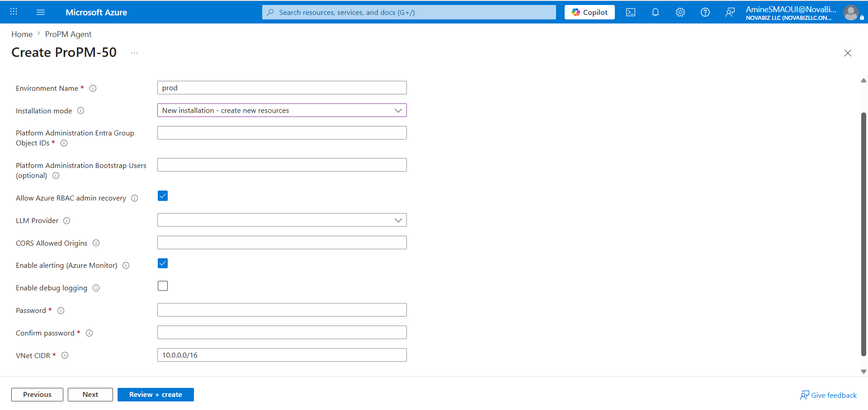Show info tooltip for Confirm password
The image size is (868, 410).
[x=90, y=333]
